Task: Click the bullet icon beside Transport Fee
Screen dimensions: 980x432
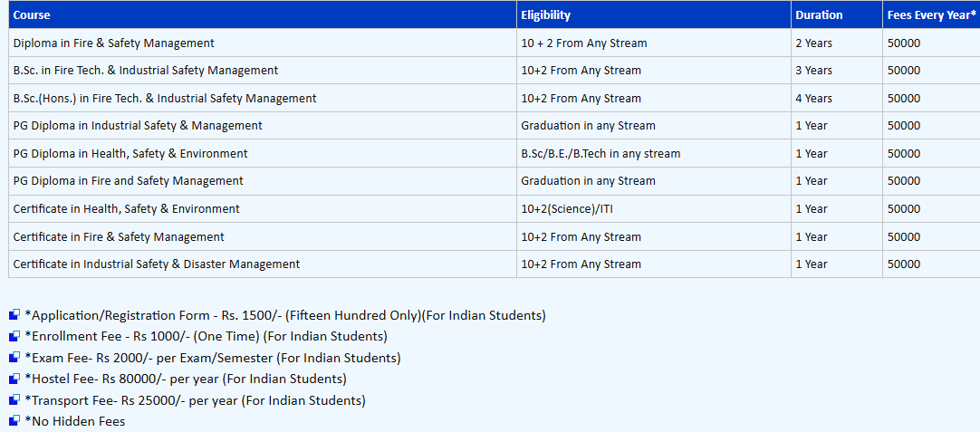Action: (x=14, y=400)
